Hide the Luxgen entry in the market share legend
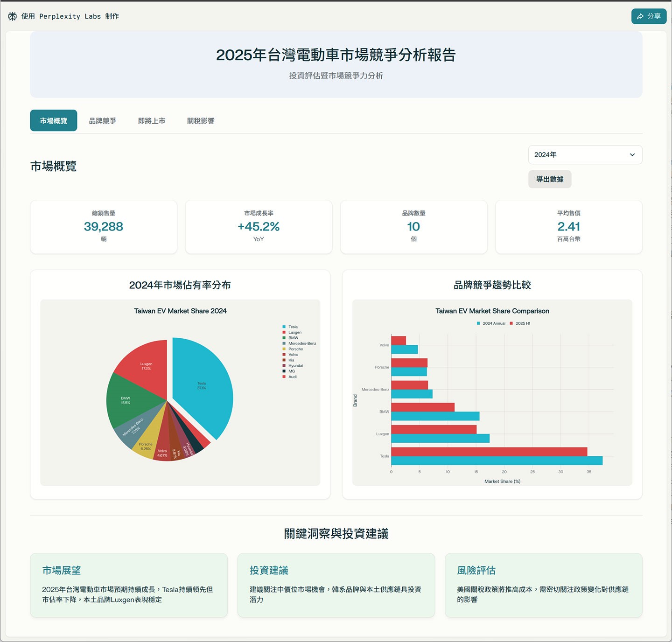 [293, 332]
